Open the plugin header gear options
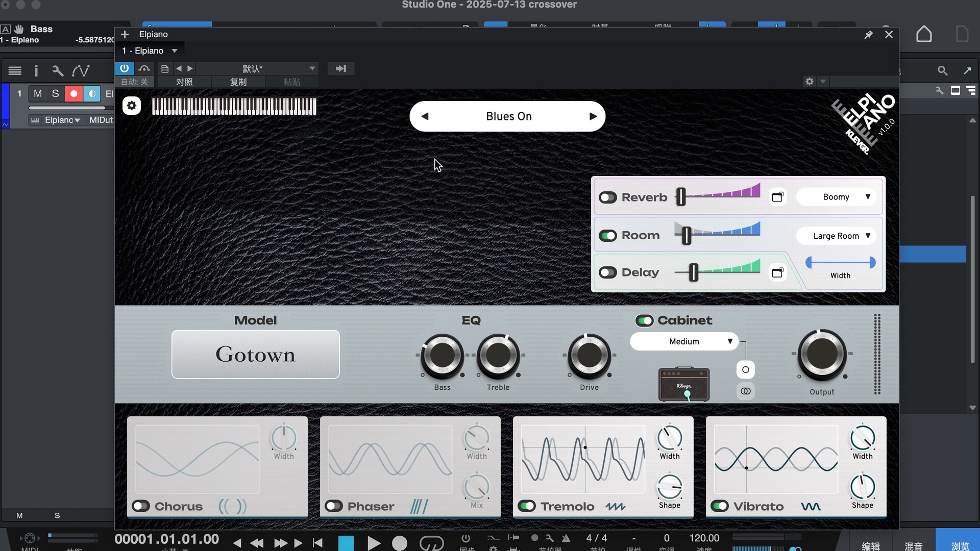980x551 pixels. point(809,81)
